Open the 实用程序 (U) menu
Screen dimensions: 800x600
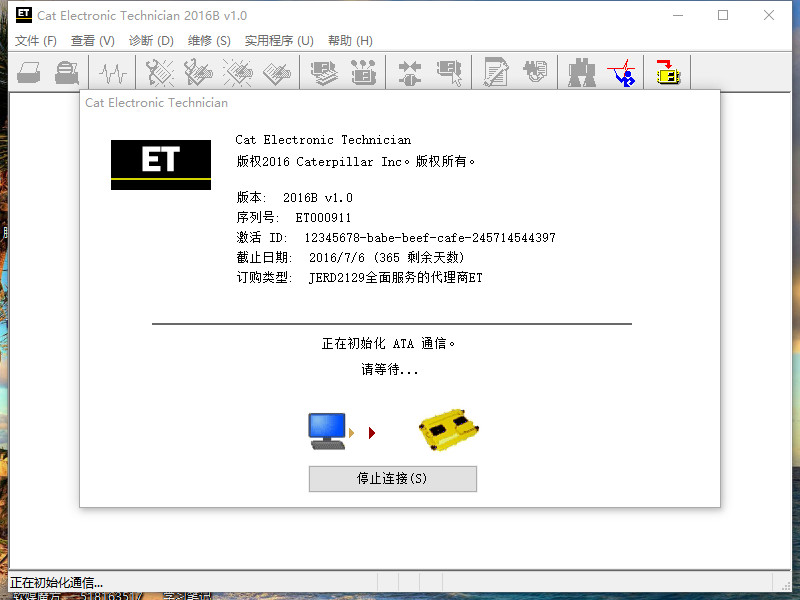[x=279, y=41]
